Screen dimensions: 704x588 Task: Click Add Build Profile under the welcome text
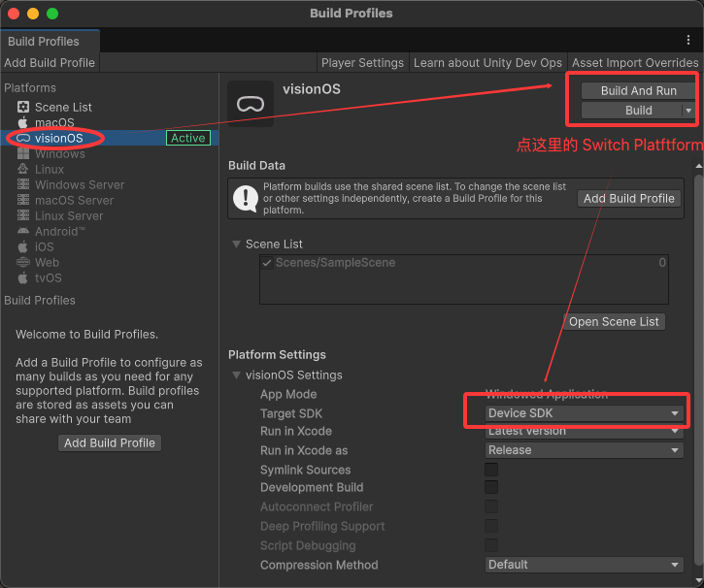[x=110, y=442]
